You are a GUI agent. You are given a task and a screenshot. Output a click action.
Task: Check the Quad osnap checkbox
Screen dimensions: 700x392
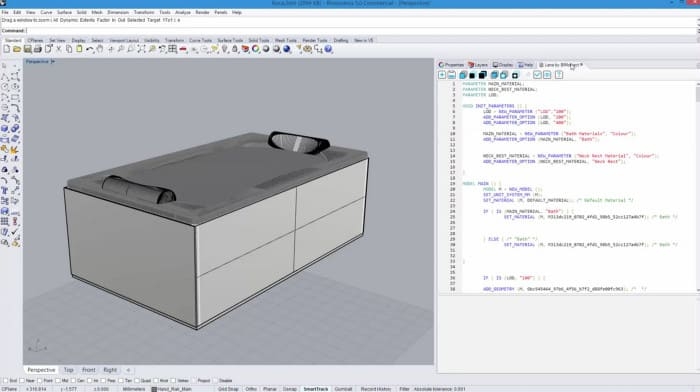[x=136, y=381]
